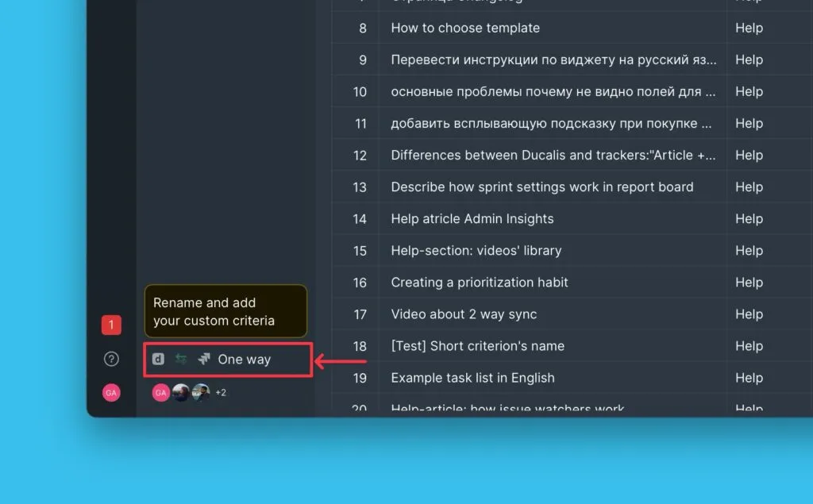813x504 pixels.
Task: Click the pink GA member avatar in board panel
Action: [160, 392]
